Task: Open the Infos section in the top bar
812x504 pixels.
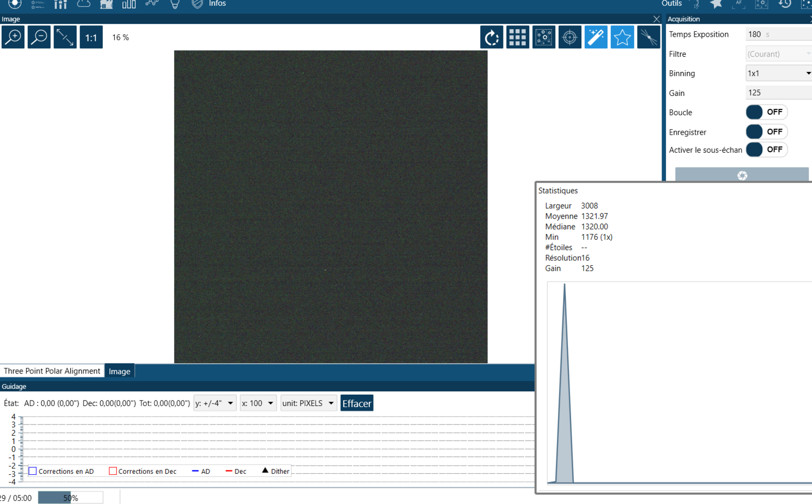Action: point(217,4)
